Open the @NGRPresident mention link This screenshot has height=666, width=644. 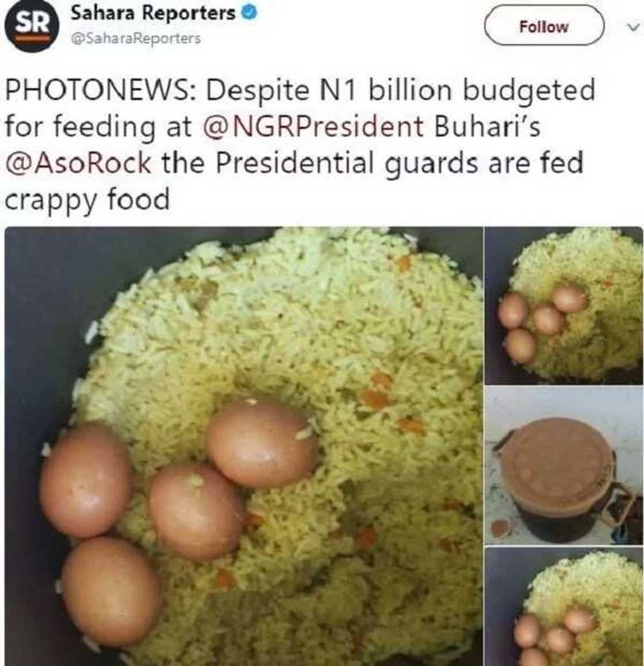pos(313,126)
